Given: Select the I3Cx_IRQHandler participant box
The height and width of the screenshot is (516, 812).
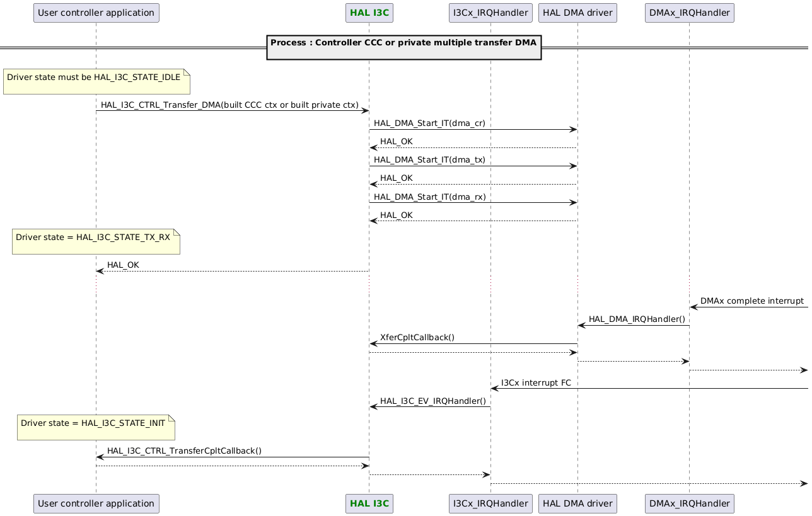Looking at the screenshot, I should [x=490, y=12].
